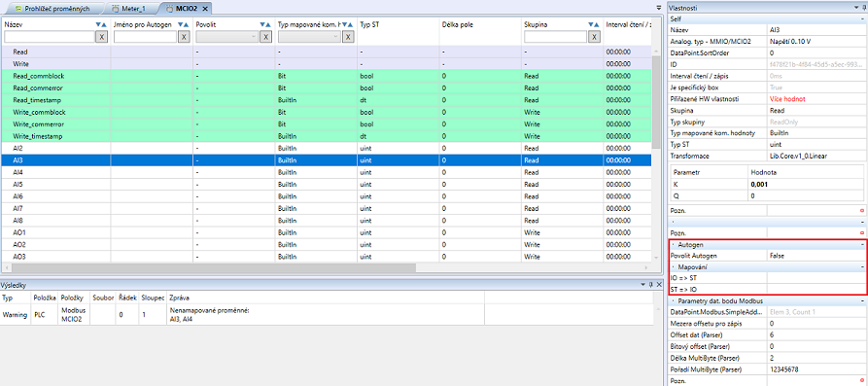Edit the K parameter value 0,001
Screen dimensions: 868x386
(x=807, y=185)
